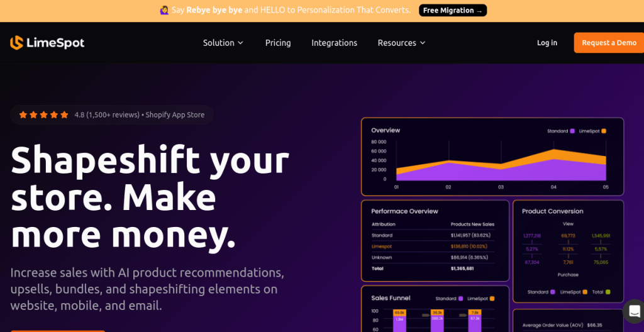This screenshot has width=644, height=332.
Task: Click the LimeSpot logo
Action: point(47,43)
